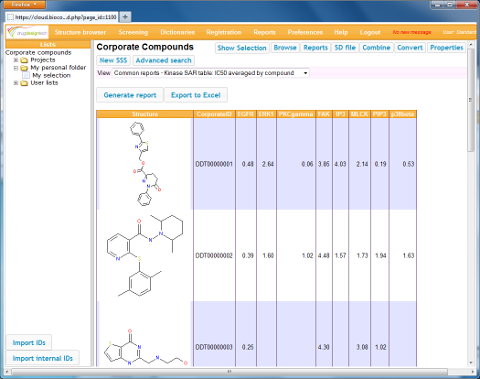Click the DDT00000001 structure image
This screenshot has height=379, width=480.
(x=145, y=164)
